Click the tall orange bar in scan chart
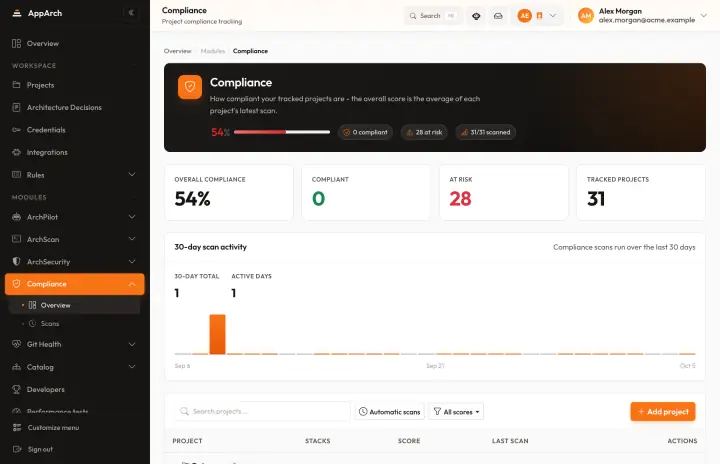Viewport: 720px width, 464px height. tap(217, 334)
